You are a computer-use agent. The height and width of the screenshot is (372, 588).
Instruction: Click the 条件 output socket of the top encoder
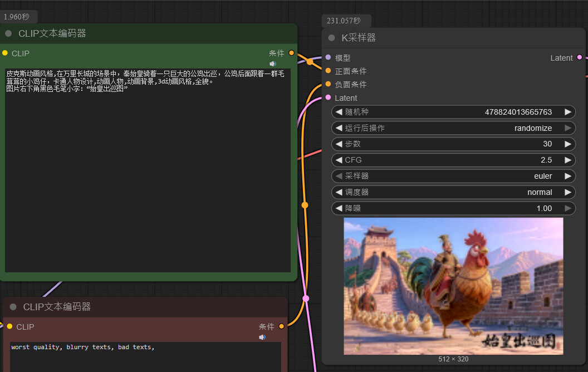click(291, 53)
